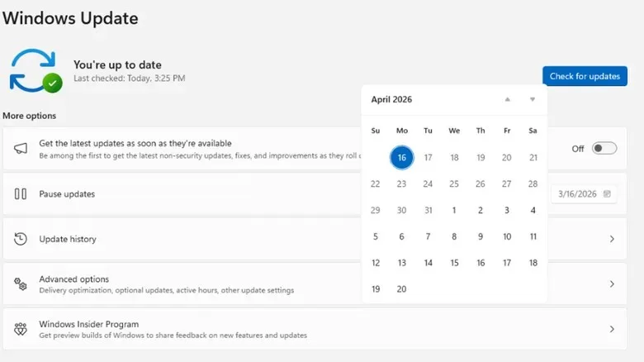Screen dimensions: 644x362
Task: Click the update sync status icon
Action: click(36, 70)
